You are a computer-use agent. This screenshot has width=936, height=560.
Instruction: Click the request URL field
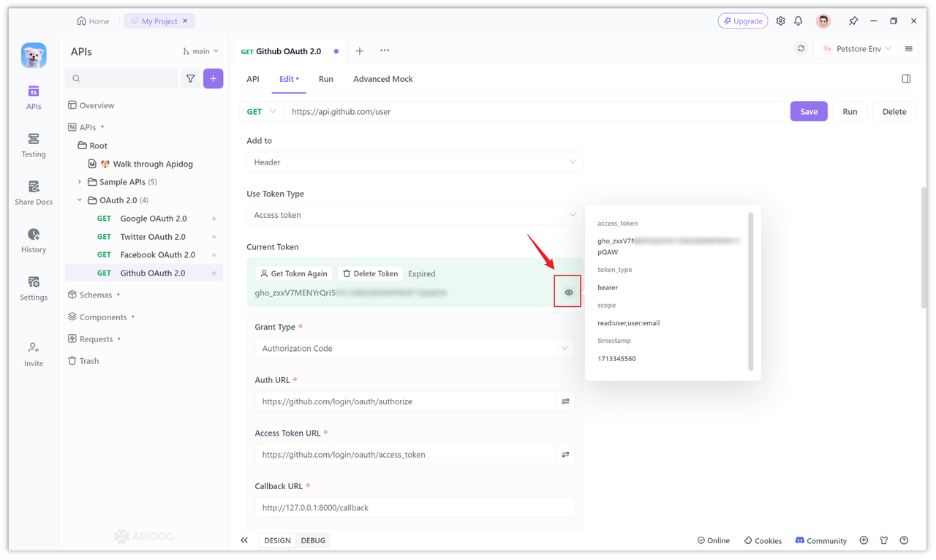[535, 112]
